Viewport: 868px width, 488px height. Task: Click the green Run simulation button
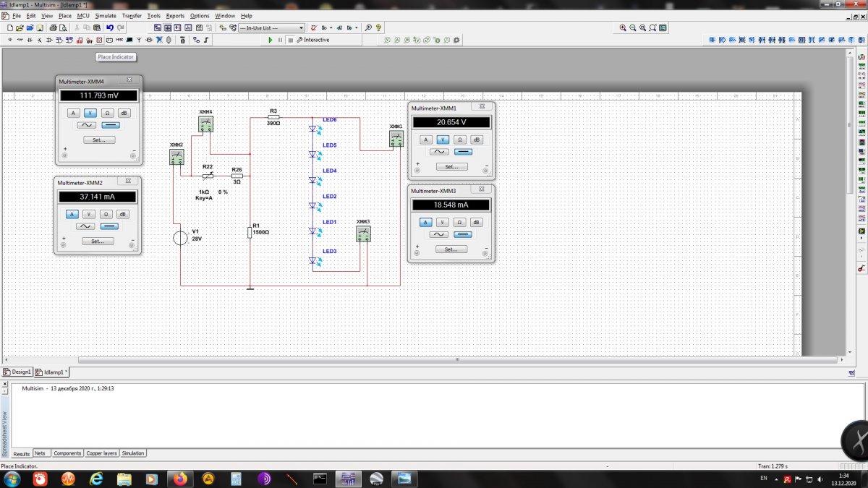point(271,40)
